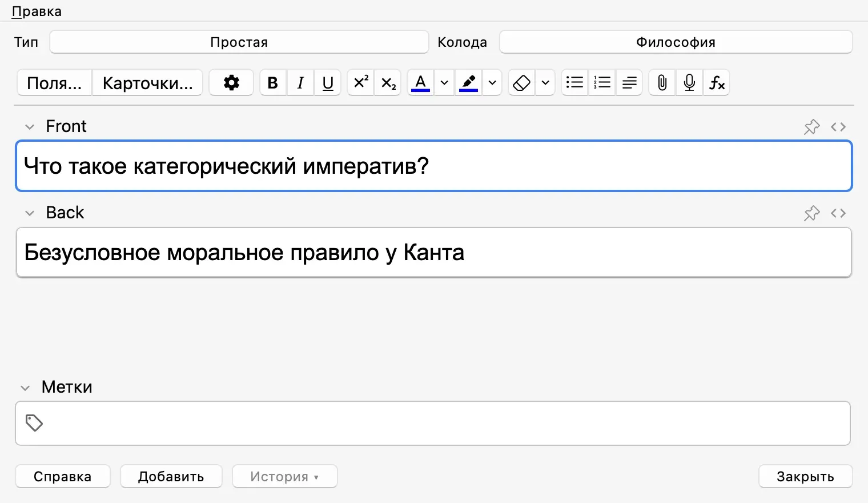Toggle HTML editor for Back field
Viewport: 868px width, 503px height.
838,213
